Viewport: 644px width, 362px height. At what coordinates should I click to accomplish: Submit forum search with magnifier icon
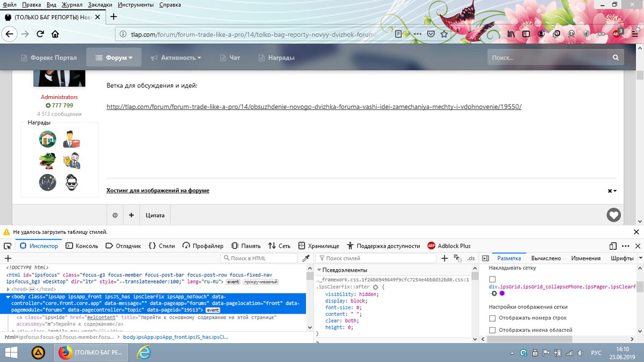tap(616, 57)
